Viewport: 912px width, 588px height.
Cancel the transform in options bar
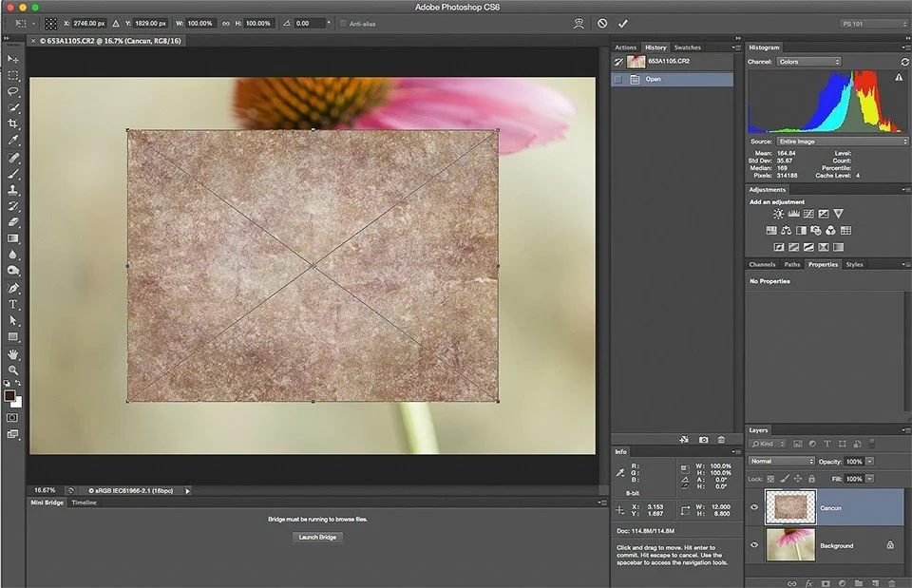(602, 23)
